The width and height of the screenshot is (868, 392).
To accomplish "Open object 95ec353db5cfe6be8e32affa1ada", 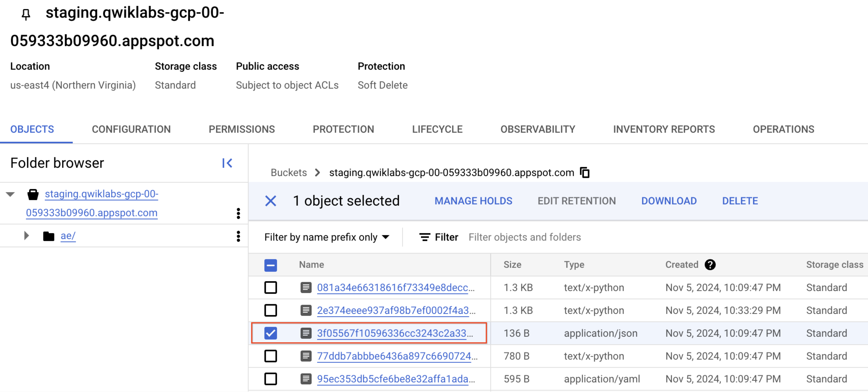I will coord(396,380).
